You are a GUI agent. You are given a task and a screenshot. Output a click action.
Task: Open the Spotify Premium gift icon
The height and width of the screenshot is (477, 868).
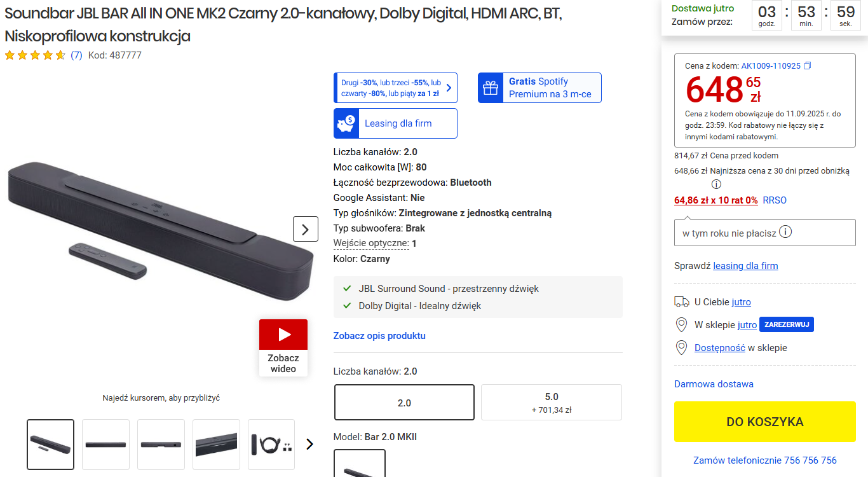[490, 88]
